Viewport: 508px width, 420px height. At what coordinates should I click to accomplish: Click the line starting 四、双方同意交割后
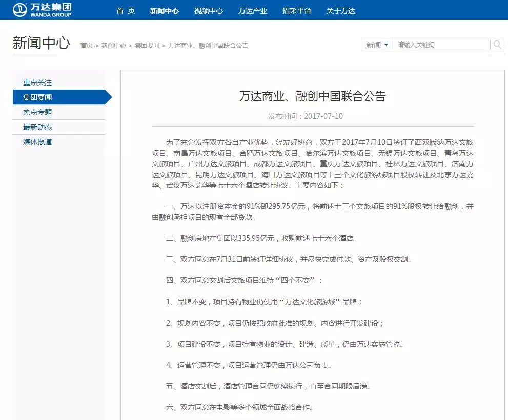click(243, 281)
